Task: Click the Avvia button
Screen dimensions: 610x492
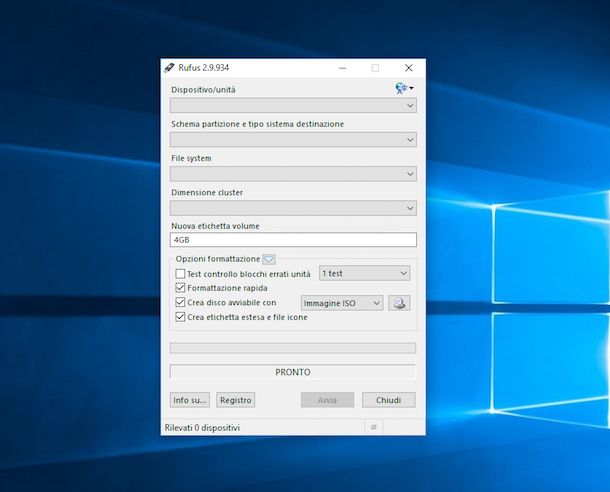Action: coord(328,400)
